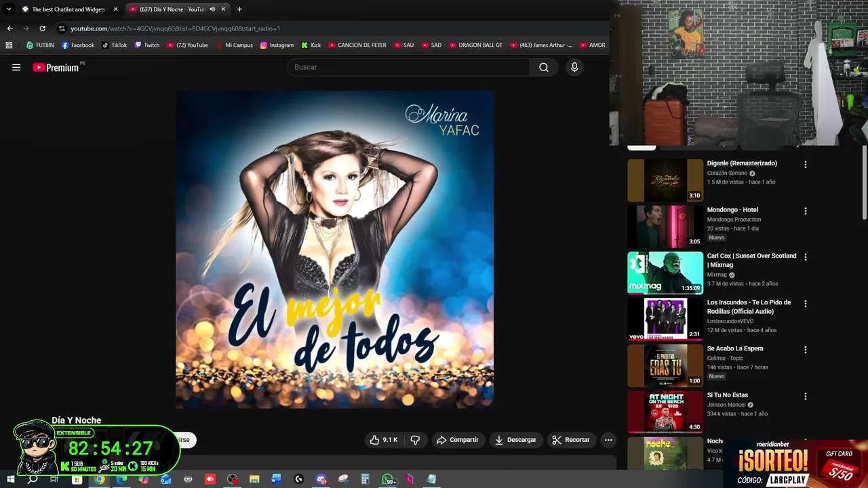Open options menu for Se Acabo La Espera
This screenshot has height=488, width=868.
[x=806, y=350]
